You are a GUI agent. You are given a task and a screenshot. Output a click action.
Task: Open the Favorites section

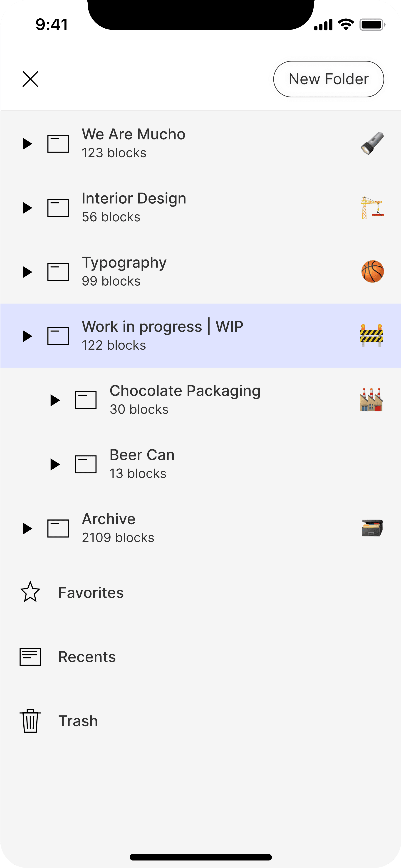click(200, 592)
